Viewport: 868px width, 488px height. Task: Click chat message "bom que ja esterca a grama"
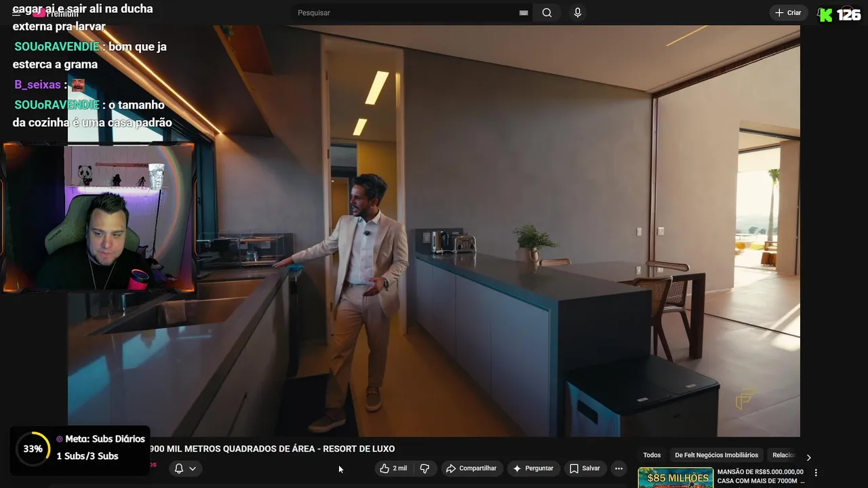point(90,56)
